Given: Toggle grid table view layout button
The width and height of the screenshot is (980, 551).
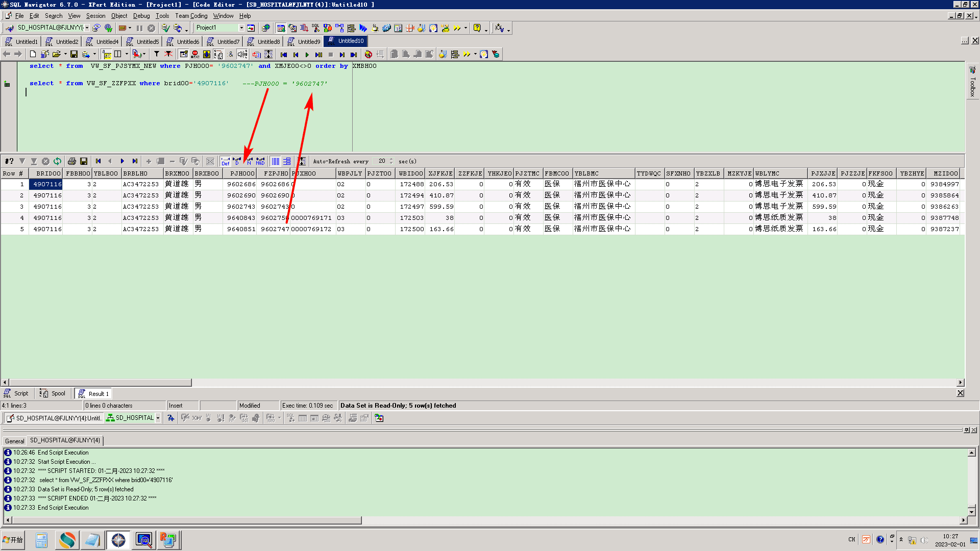Looking at the screenshot, I should (x=276, y=161).
